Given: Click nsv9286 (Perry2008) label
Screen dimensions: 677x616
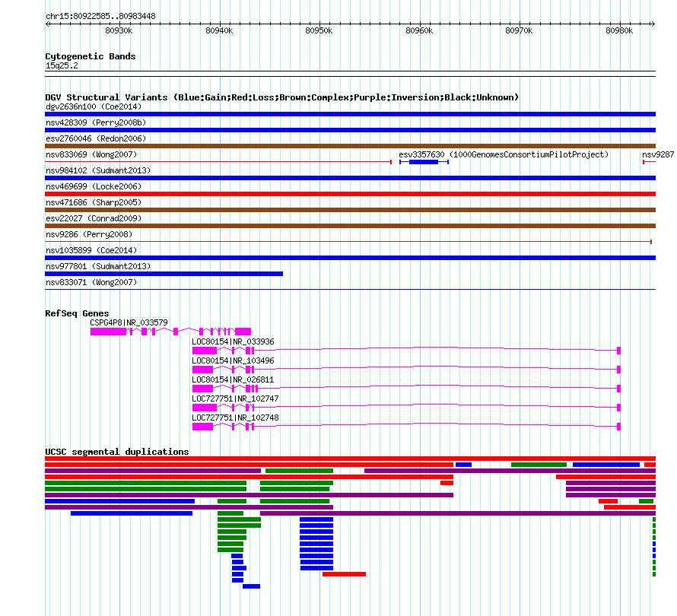Looking at the screenshot, I should [89, 234].
